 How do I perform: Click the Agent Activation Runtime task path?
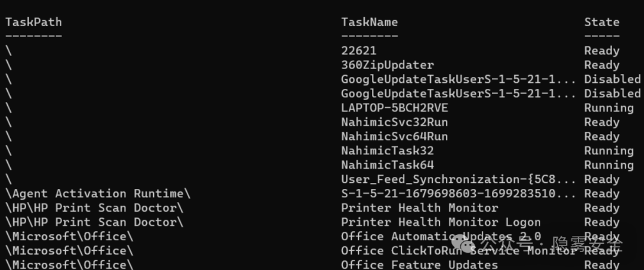coord(99,194)
